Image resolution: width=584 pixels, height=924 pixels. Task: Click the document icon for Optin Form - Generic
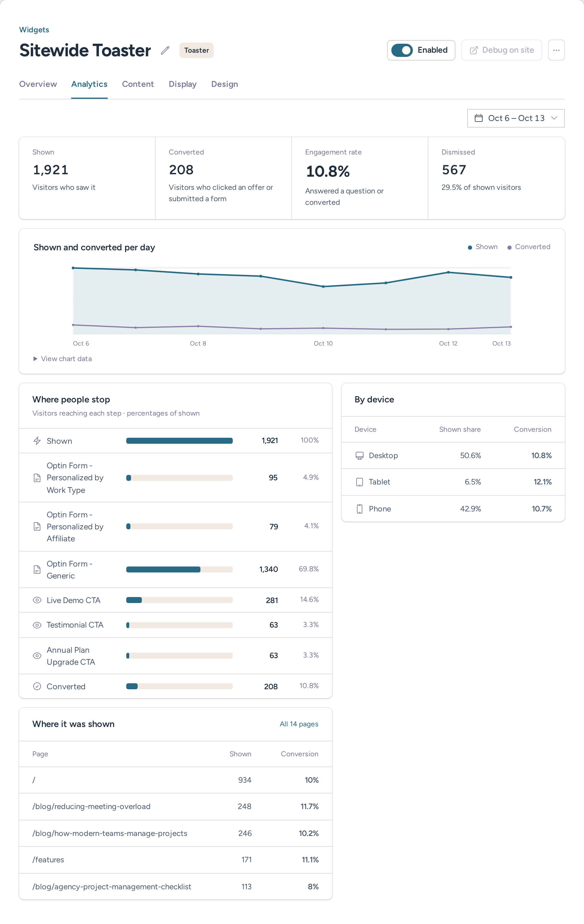coord(37,569)
